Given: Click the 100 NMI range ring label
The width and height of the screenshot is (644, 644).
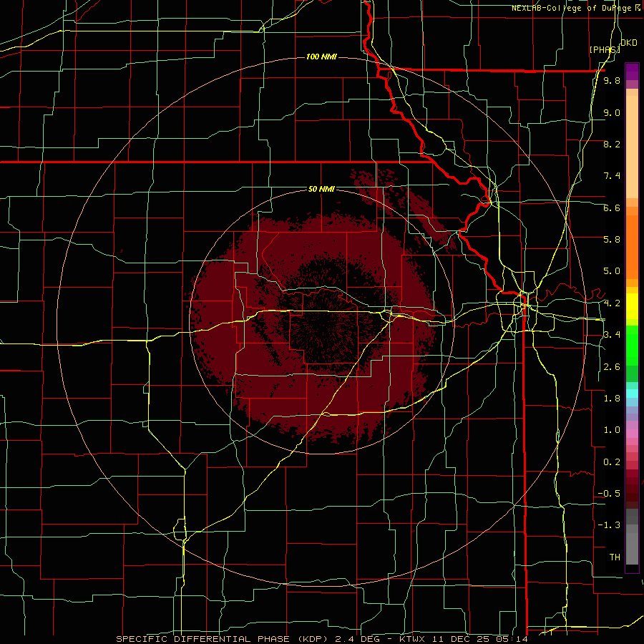Looking at the screenshot, I should coord(321,57).
